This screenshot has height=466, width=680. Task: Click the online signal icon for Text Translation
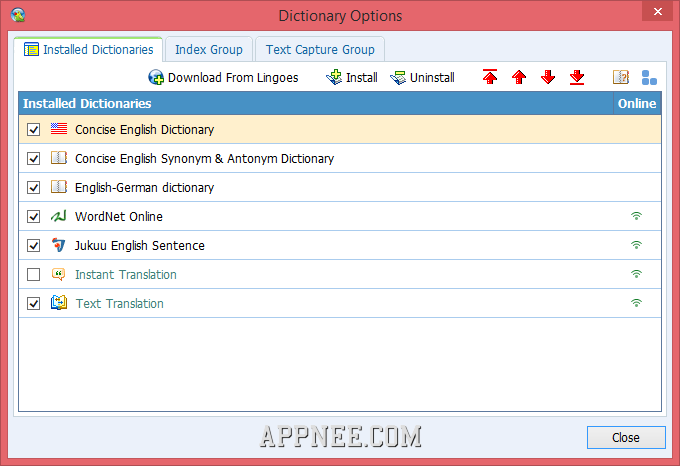636,303
